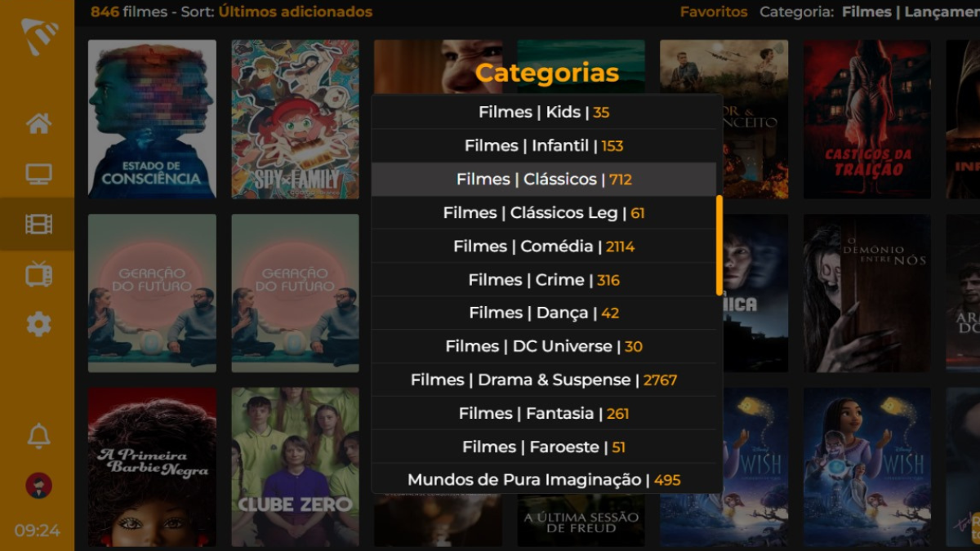This screenshot has width=980, height=551.
Task: Open the retro TV series icon
Action: [38, 274]
